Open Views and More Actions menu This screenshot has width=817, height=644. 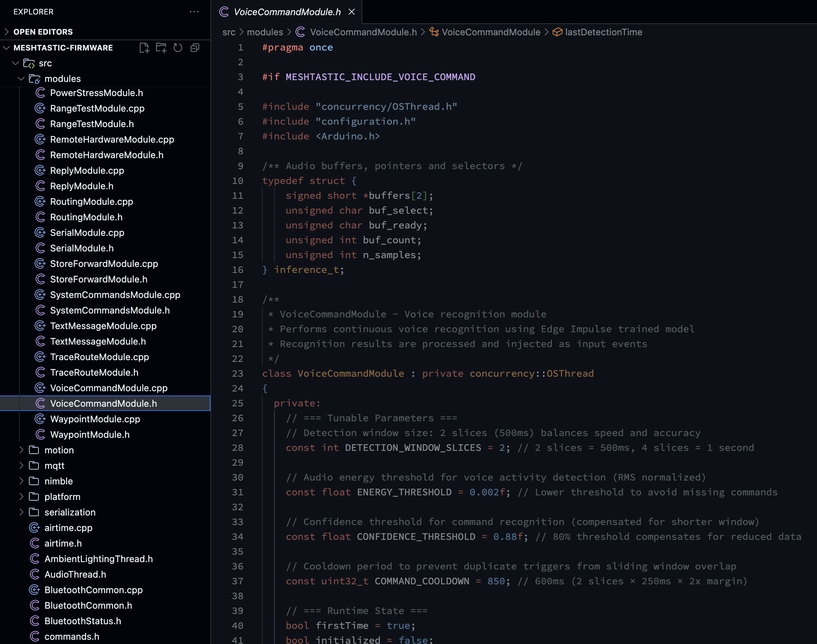click(x=194, y=12)
